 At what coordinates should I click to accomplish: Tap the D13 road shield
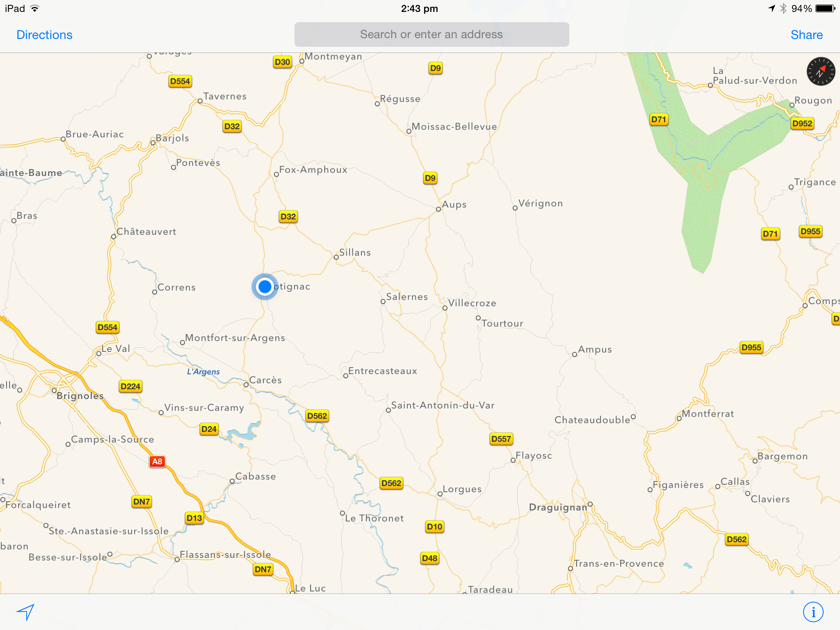(194, 518)
